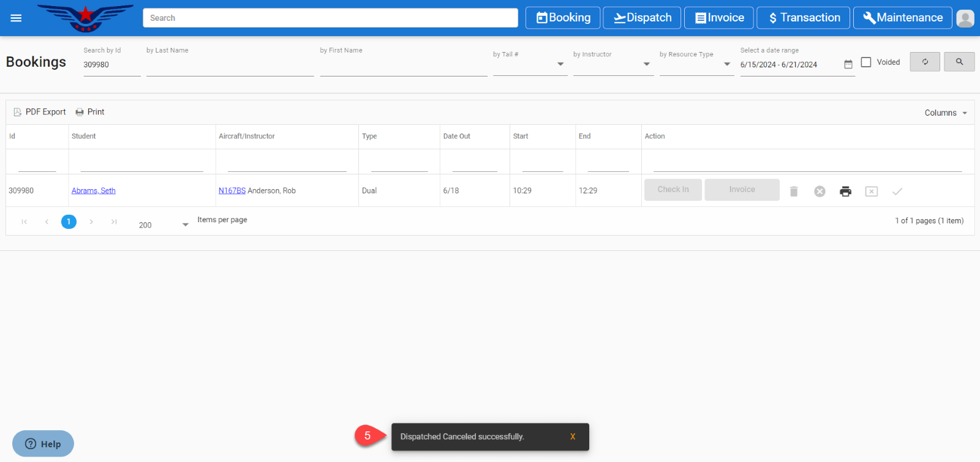Click the PDF Export button

[x=40, y=112]
